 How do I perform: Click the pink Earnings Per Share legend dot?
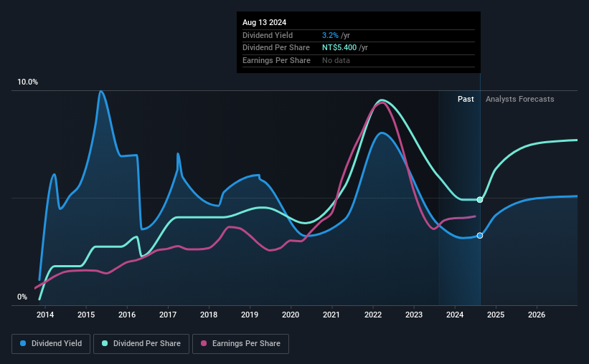(204, 343)
